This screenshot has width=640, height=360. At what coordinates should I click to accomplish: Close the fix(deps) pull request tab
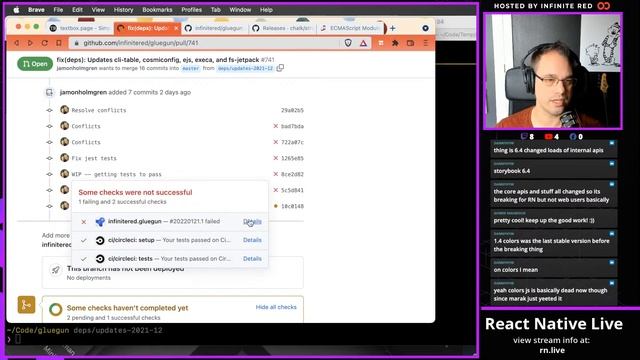click(x=176, y=28)
